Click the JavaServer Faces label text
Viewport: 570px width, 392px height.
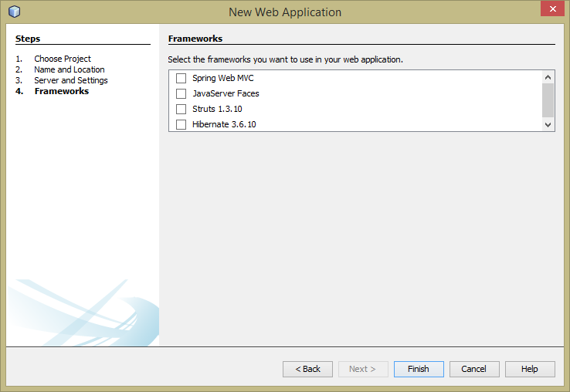(226, 93)
